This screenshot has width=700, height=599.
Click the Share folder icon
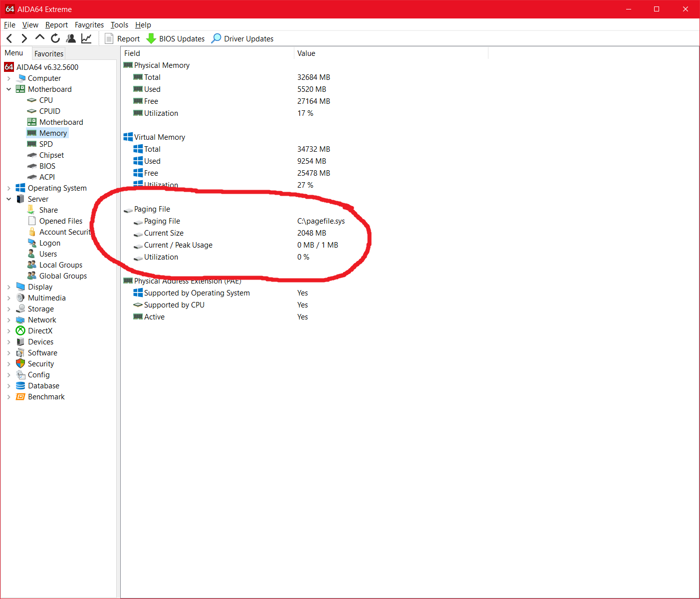[31, 209]
